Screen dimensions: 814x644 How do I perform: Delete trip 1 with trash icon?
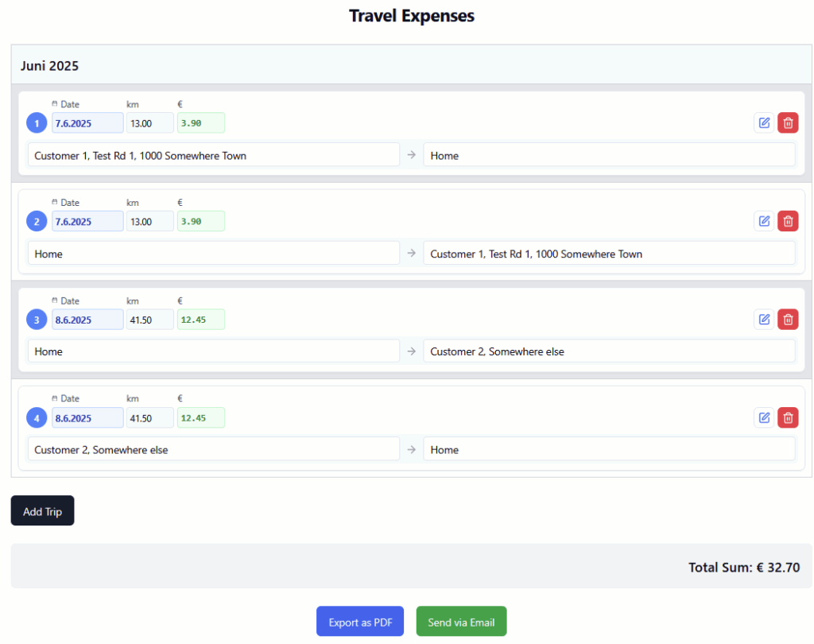(788, 122)
